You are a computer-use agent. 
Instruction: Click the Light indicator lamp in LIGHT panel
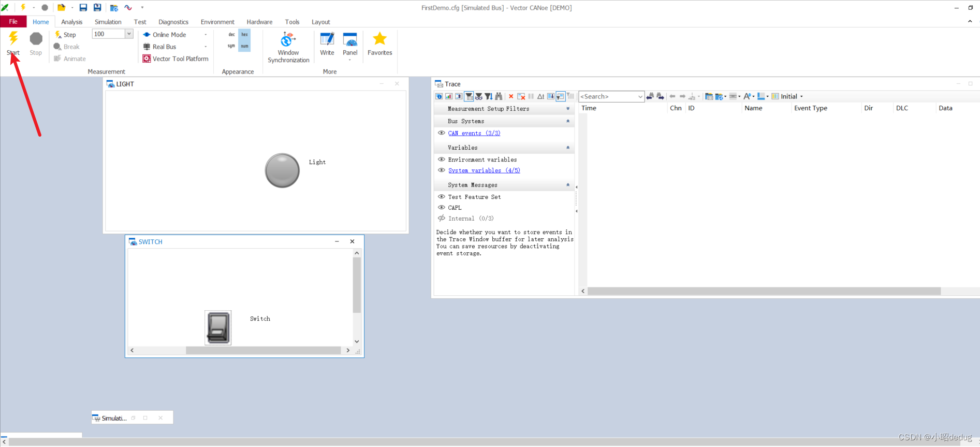coord(282,170)
